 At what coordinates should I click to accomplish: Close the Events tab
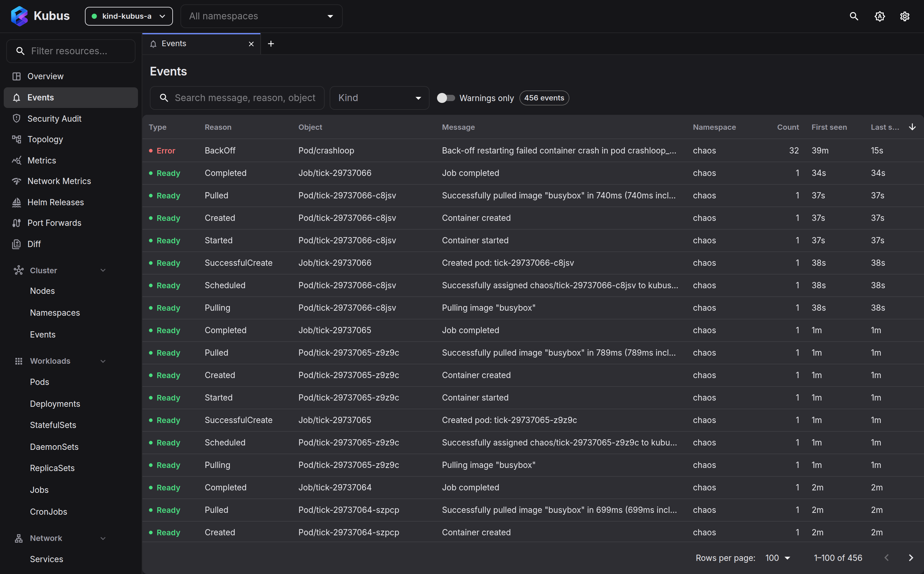pyautogui.click(x=251, y=44)
